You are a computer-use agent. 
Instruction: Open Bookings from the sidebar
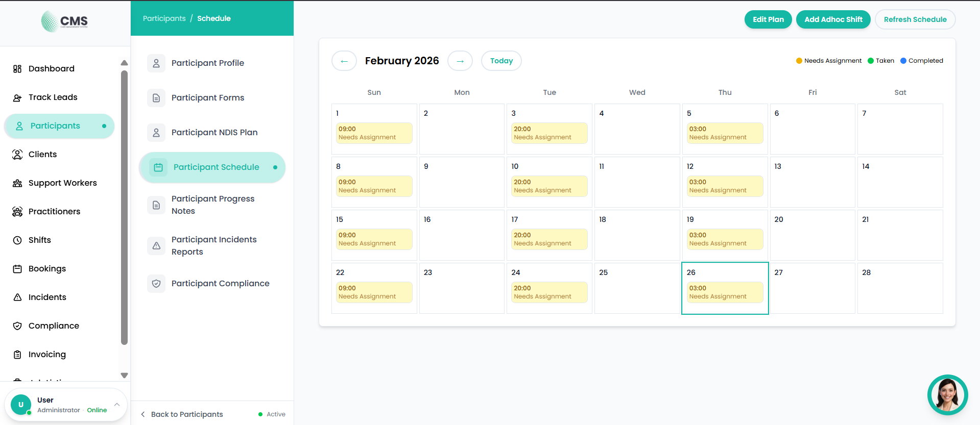tap(59, 269)
